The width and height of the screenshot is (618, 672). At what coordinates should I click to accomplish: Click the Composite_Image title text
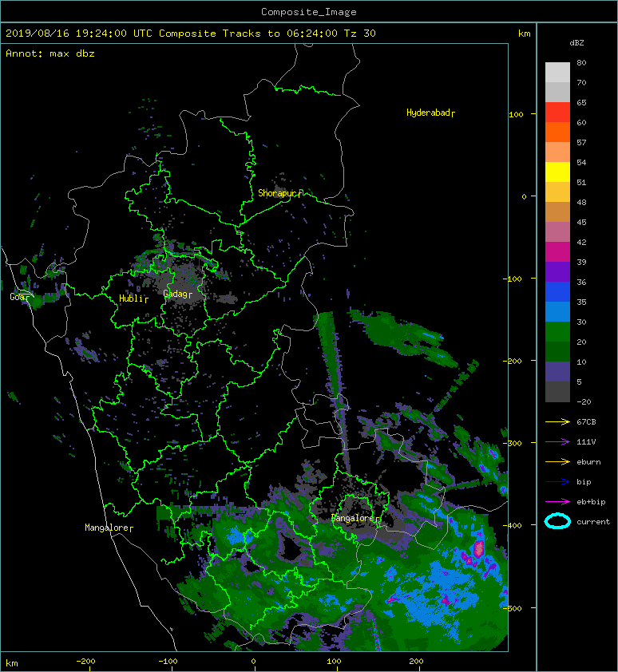309,12
